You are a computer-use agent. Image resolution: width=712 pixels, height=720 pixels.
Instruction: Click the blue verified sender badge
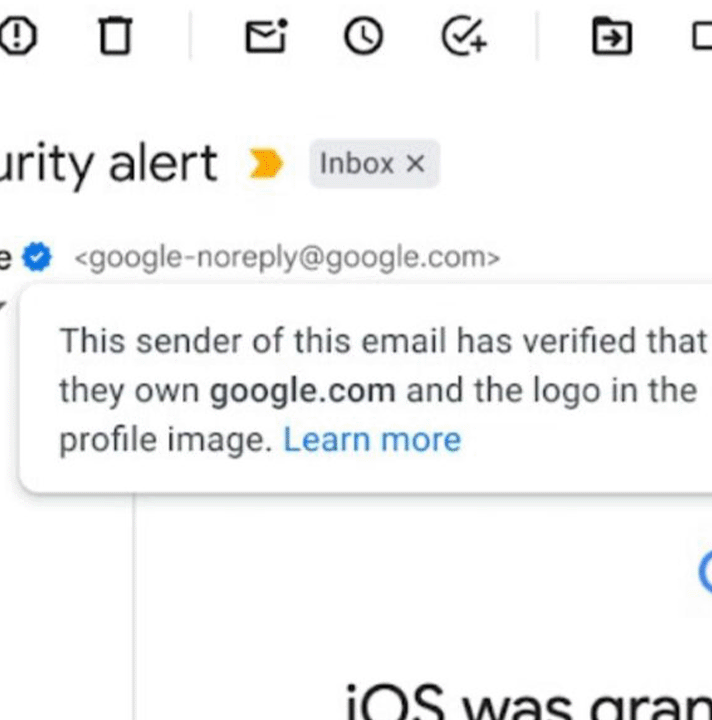click(x=37, y=257)
